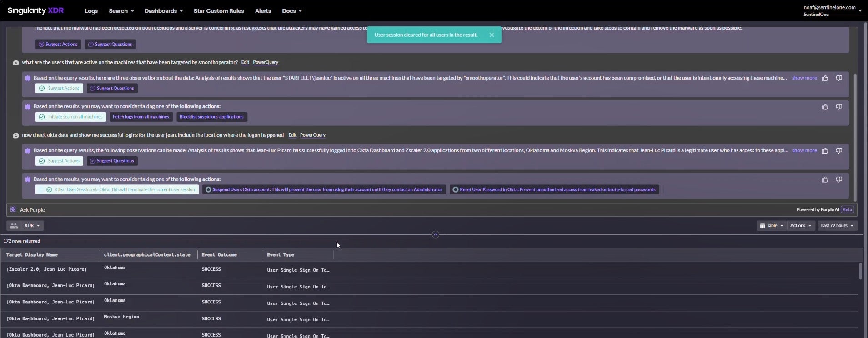The height and width of the screenshot is (338, 868).
Task: Select Suspend Users Okta account option
Action: pos(323,189)
